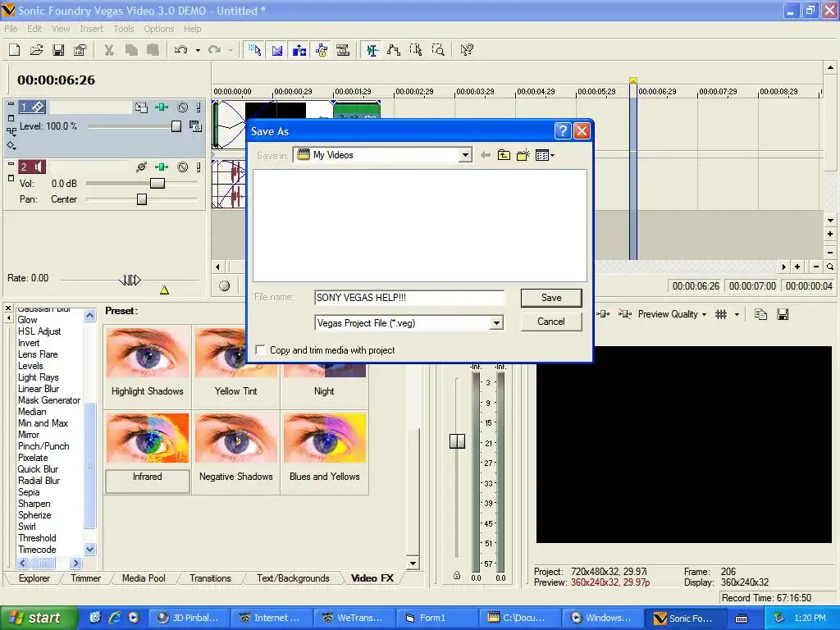Click the Save disk icon in main toolbar

point(58,50)
